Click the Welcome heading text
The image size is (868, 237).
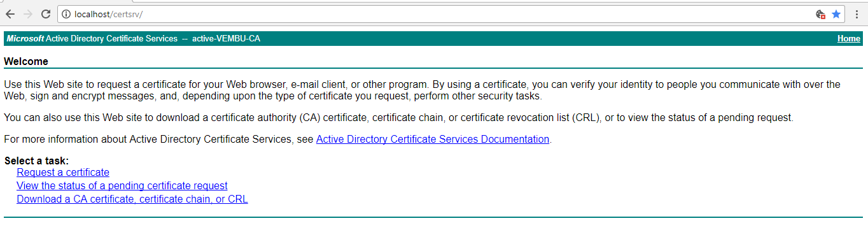click(x=26, y=62)
